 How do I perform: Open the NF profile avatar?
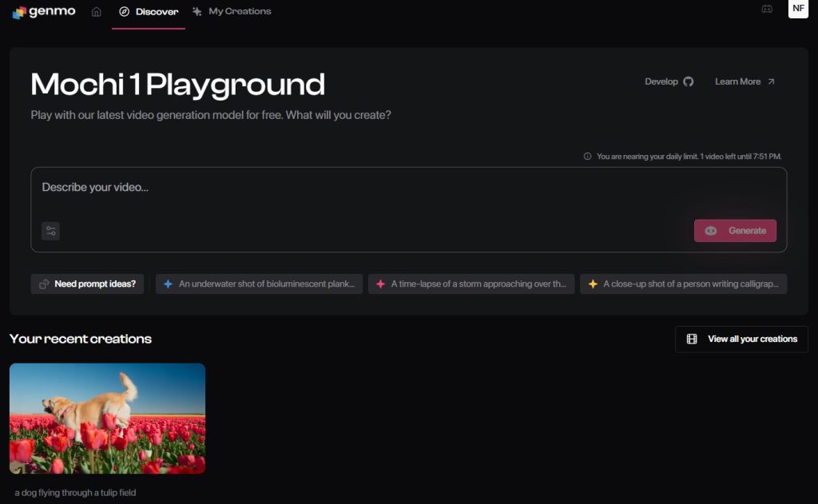[x=798, y=8]
